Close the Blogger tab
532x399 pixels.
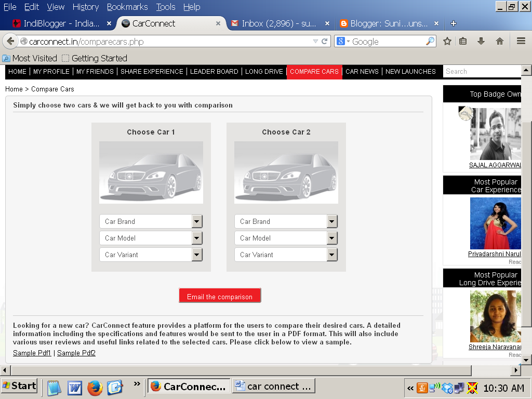tap(436, 23)
